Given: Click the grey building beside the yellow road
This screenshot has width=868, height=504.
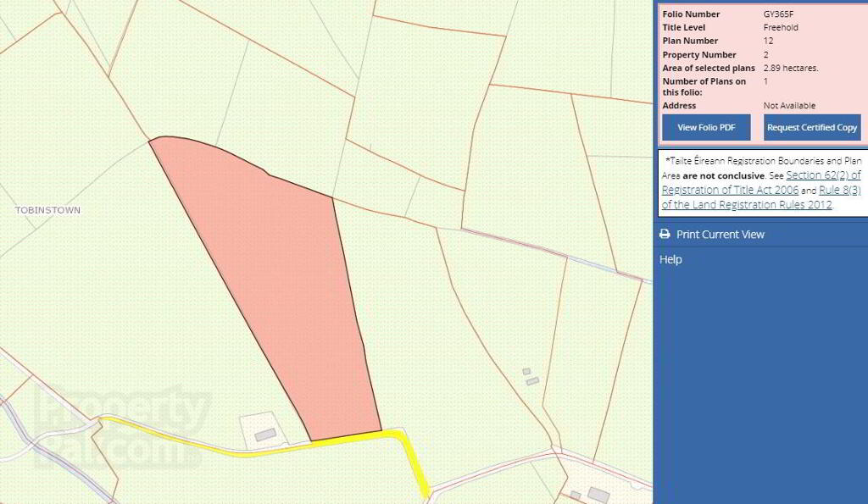Looking at the screenshot, I should click(x=265, y=435).
